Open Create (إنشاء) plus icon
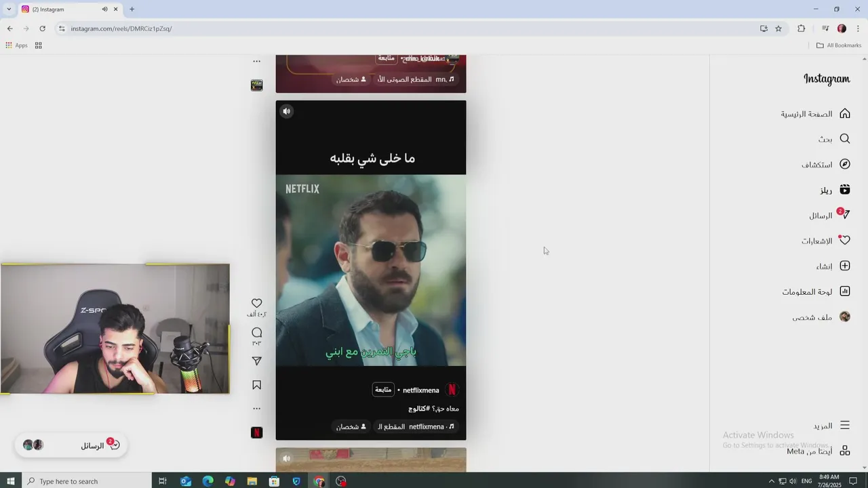868x488 pixels. pyautogui.click(x=845, y=266)
